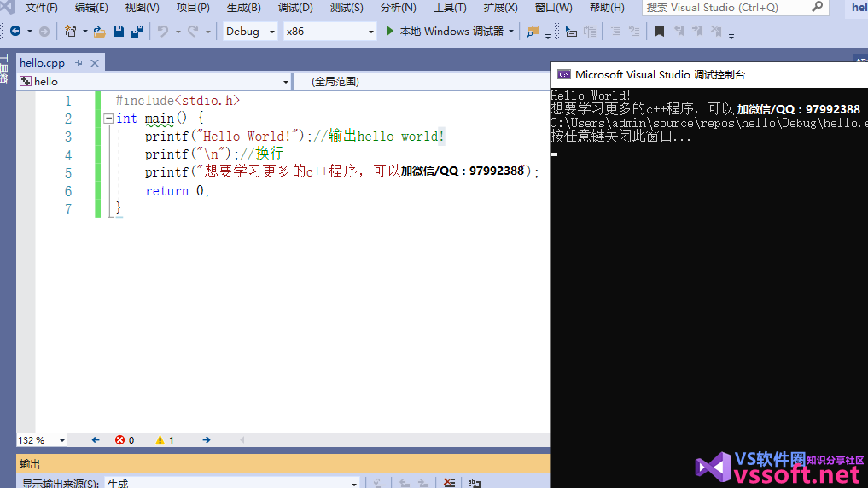Click the Open File folder icon

pos(100,32)
